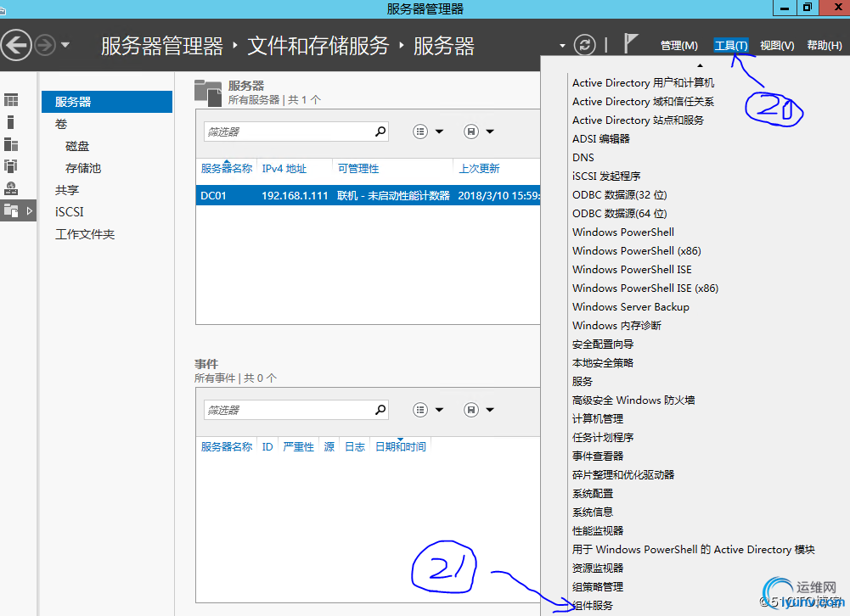Open the fourth role icon in sidebar

point(11,165)
